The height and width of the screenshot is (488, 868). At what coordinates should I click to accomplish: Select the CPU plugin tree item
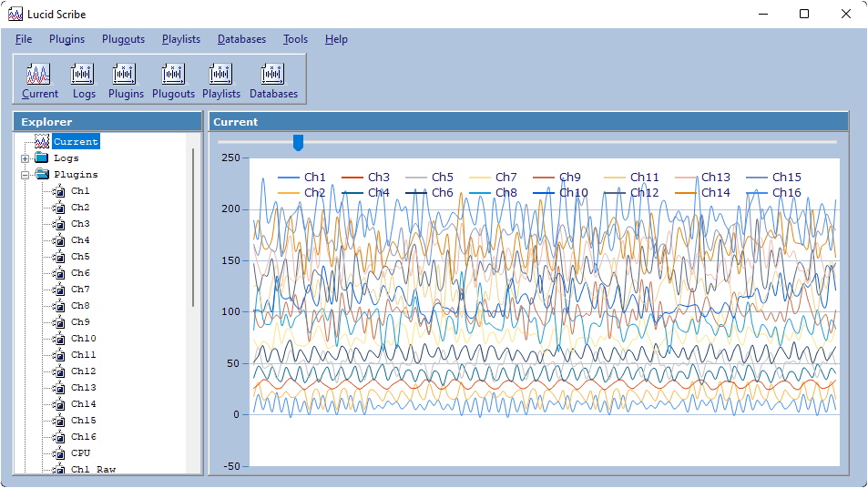pyautogui.click(x=81, y=453)
